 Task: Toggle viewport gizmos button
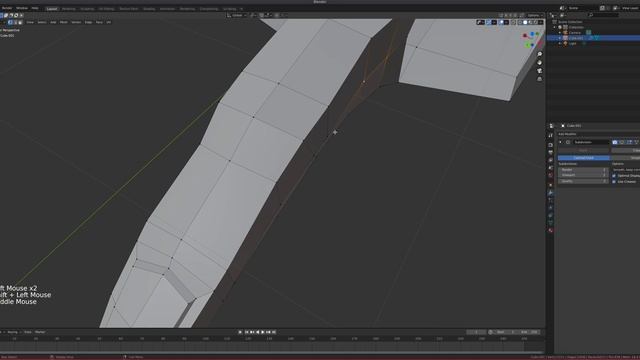pos(489,22)
